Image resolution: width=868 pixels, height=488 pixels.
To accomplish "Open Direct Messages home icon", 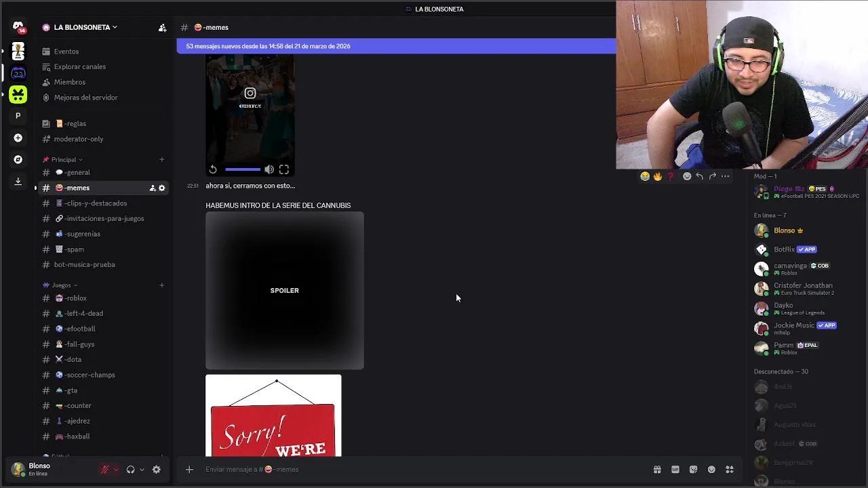I will coord(18,26).
